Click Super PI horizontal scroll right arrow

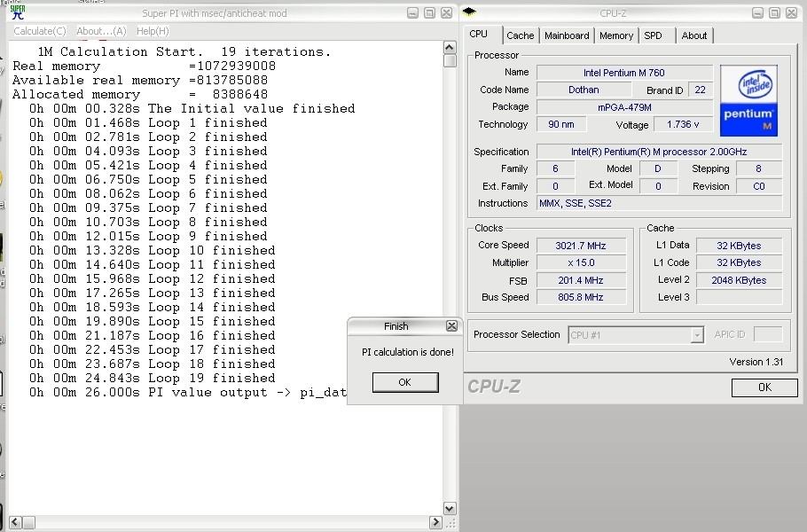(x=435, y=521)
